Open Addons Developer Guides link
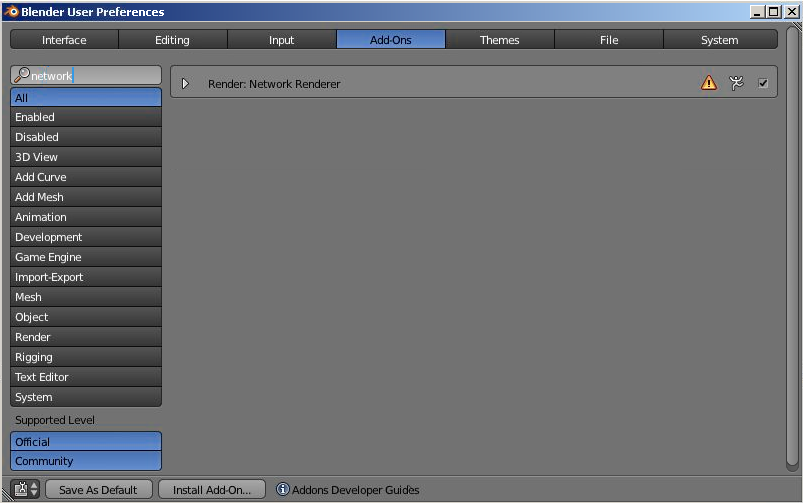Viewport: 803px width, 503px height. tap(355, 490)
